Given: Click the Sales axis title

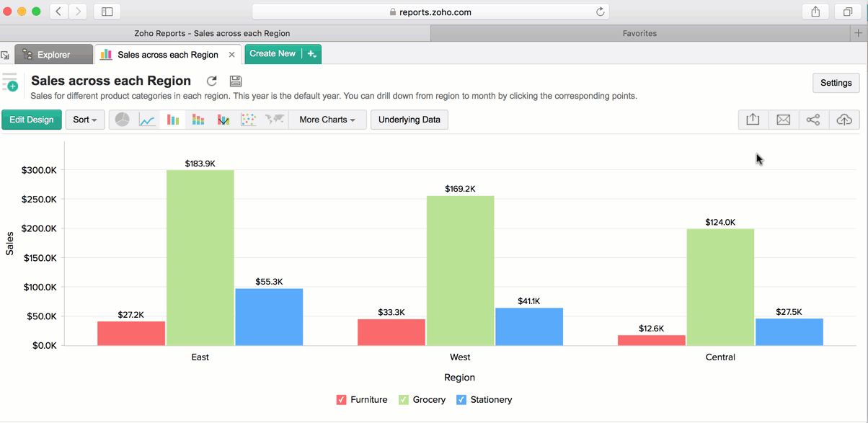Looking at the screenshot, I should pos(10,244).
